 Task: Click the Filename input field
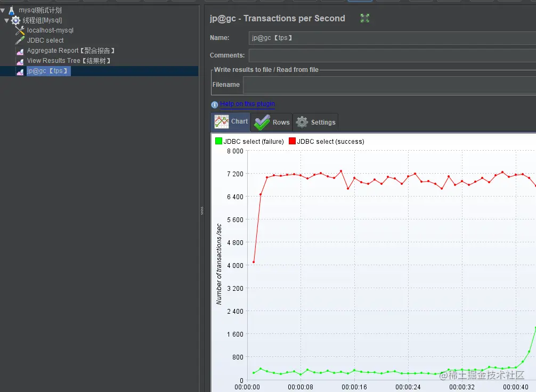tap(389, 85)
